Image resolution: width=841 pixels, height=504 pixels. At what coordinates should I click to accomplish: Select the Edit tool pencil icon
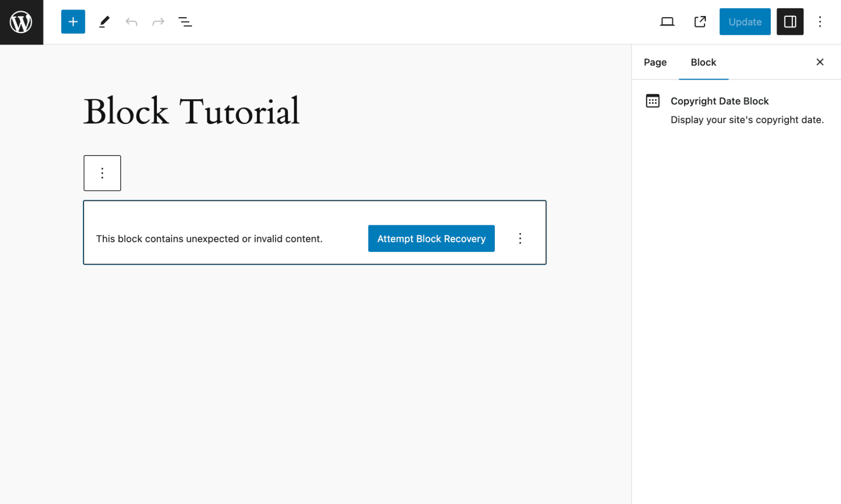click(104, 21)
